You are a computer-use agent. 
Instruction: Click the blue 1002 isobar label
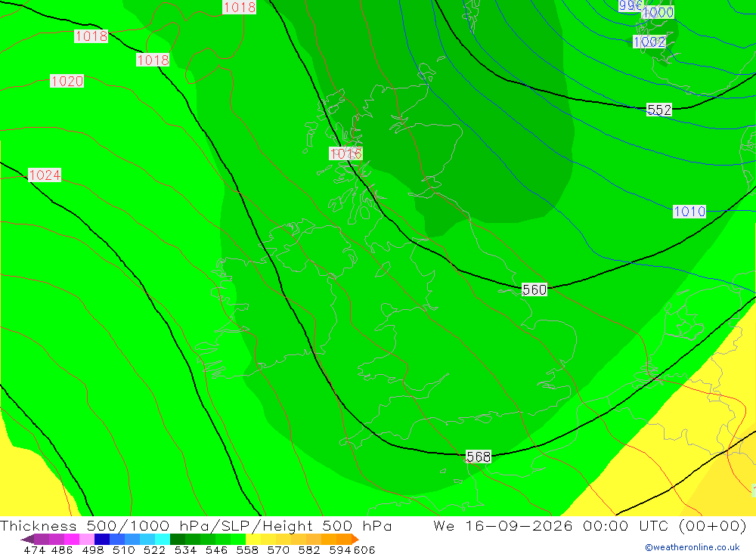(x=649, y=42)
